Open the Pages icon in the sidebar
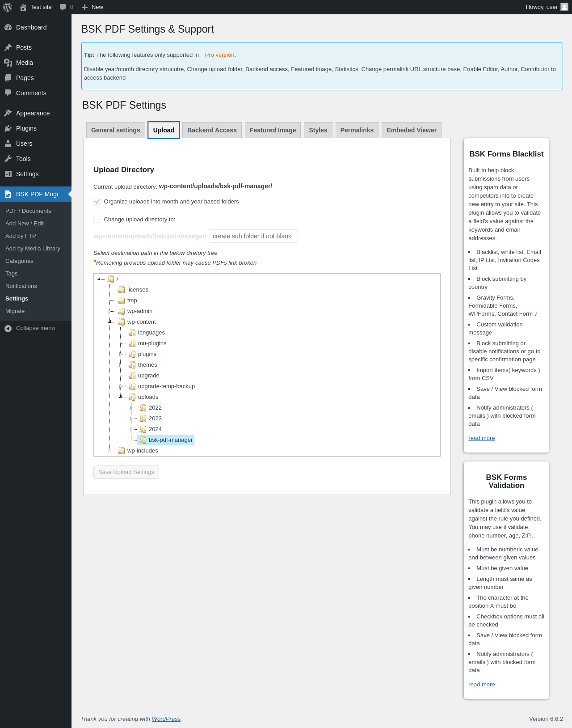Viewport: 572px width, 728px height. [x=8, y=78]
